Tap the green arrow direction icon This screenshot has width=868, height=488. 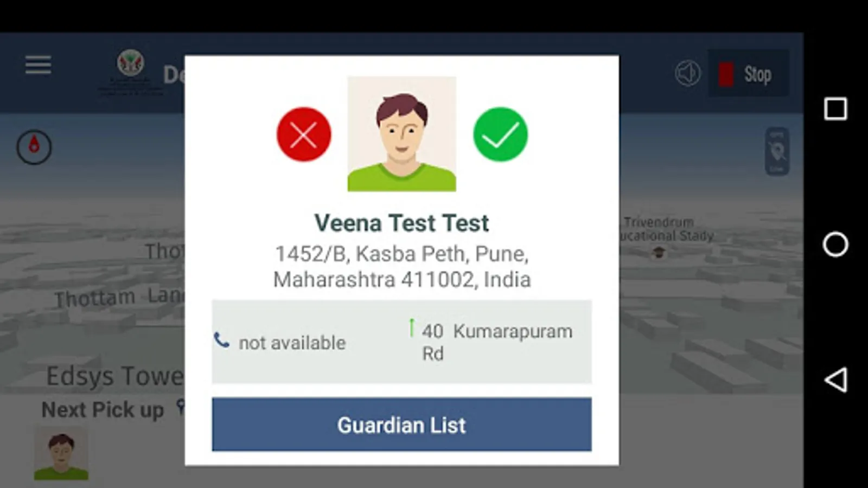pyautogui.click(x=412, y=328)
